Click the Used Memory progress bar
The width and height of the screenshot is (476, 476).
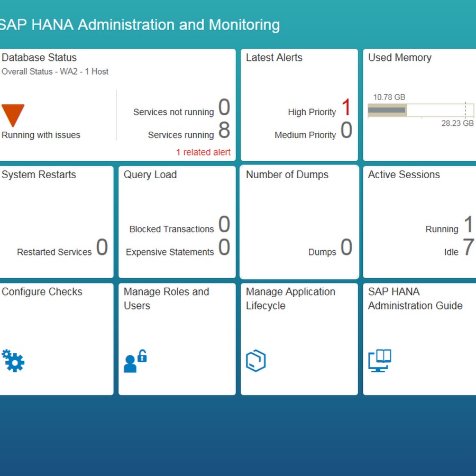click(x=421, y=110)
